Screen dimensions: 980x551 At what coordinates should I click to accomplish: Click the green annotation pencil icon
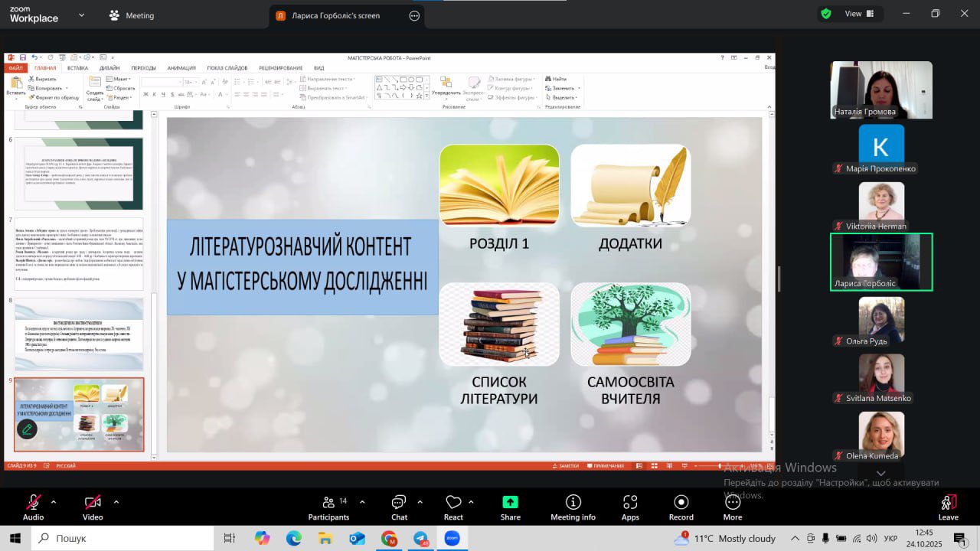(x=27, y=429)
